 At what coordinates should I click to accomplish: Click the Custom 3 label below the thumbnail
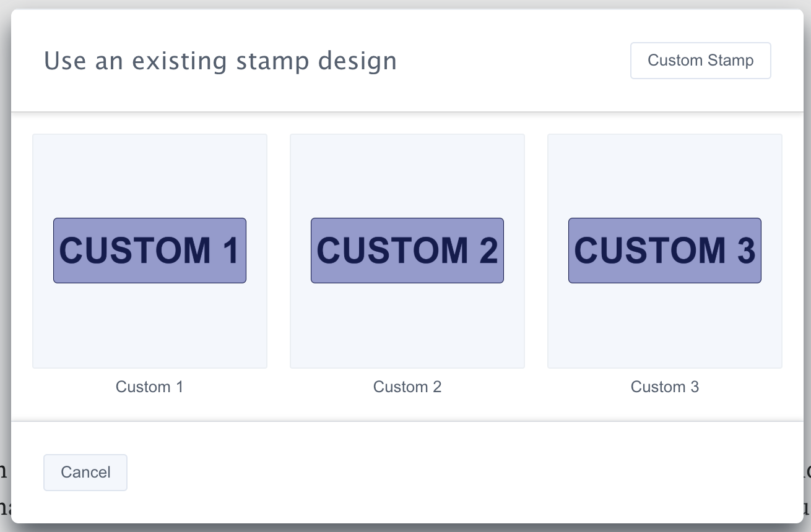tap(664, 387)
